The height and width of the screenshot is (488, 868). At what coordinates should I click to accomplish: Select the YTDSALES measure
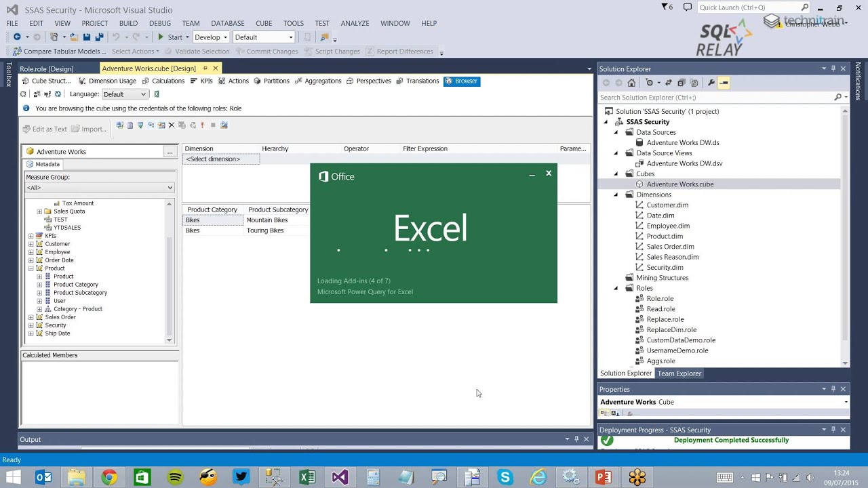pyautogui.click(x=66, y=228)
